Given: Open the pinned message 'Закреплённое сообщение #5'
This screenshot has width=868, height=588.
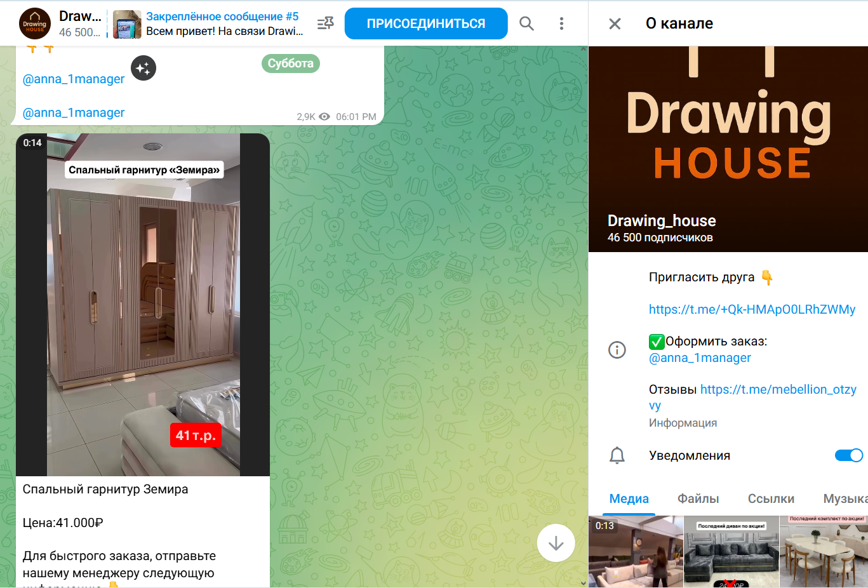Looking at the screenshot, I should pos(222,23).
